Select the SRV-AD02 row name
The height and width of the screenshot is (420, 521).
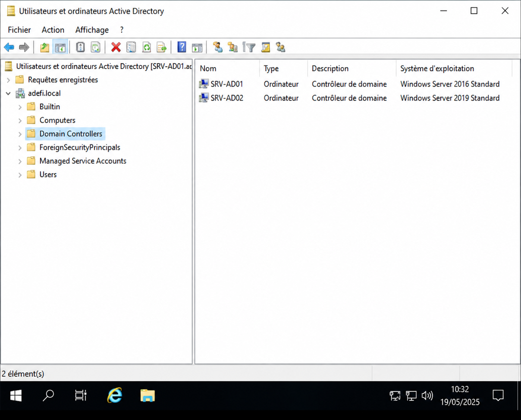[x=227, y=98]
